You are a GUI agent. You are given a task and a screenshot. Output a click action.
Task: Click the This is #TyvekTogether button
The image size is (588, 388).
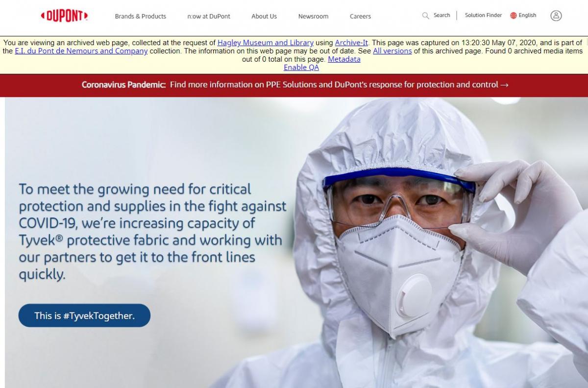[84, 315]
